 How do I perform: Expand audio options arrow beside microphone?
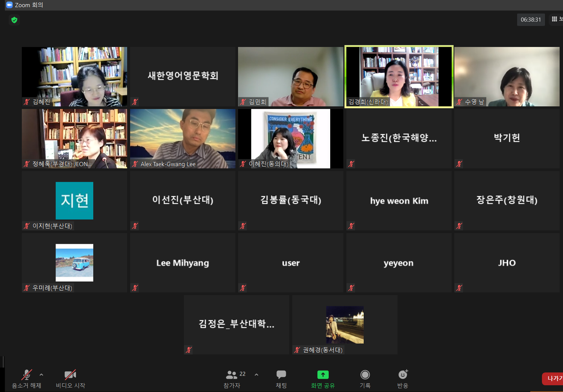[41, 375]
